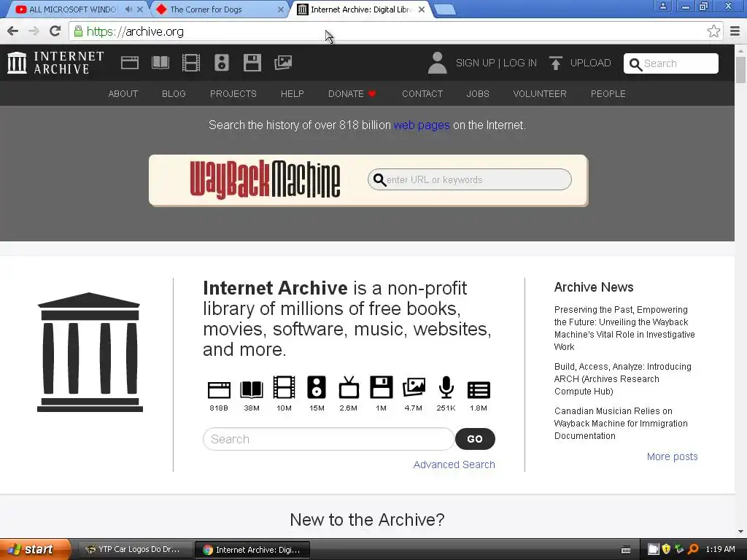This screenshot has height=560, width=747.
Task: Open the Audio speaker icon in top navigation
Action: pos(222,63)
